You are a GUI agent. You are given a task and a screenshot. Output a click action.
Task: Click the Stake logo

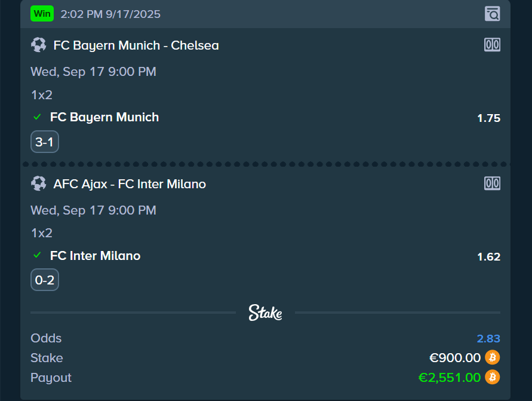[265, 313]
